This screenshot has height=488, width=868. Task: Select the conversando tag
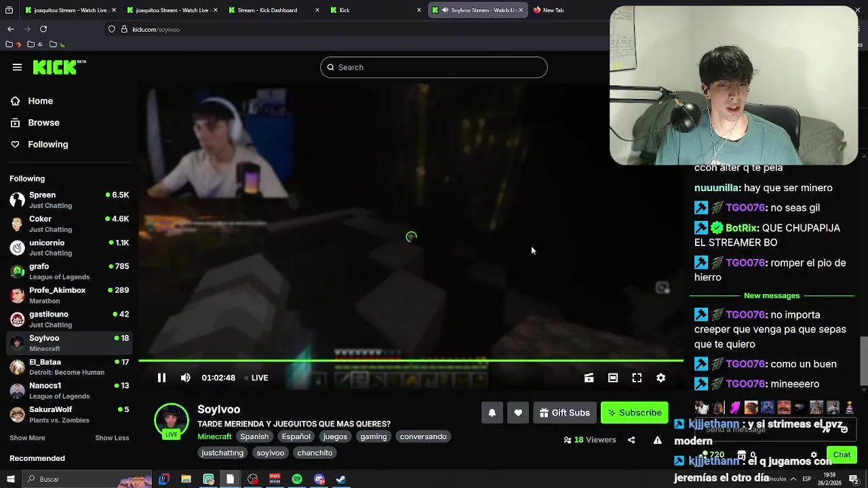pos(423,436)
